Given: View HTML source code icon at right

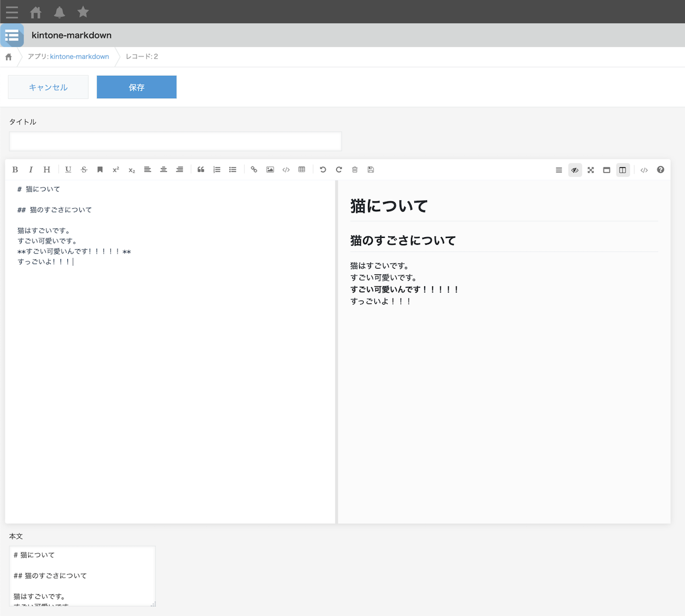Looking at the screenshot, I should coord(644,170).
